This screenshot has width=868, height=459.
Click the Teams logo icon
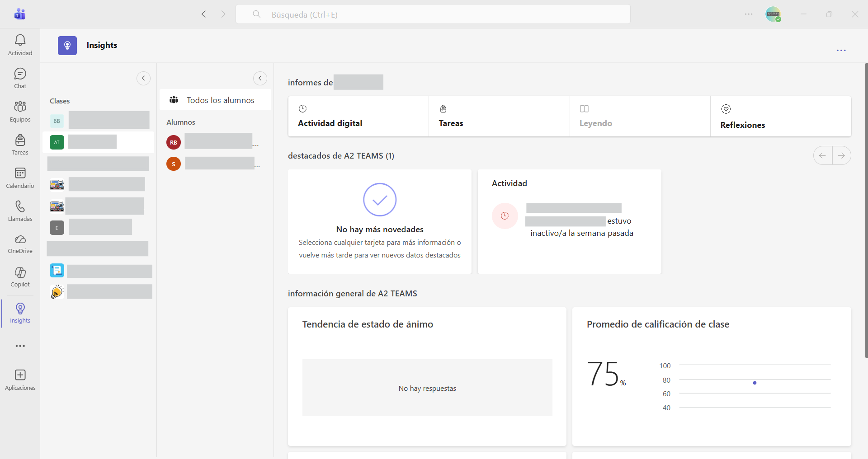click(x=20, y=14)
